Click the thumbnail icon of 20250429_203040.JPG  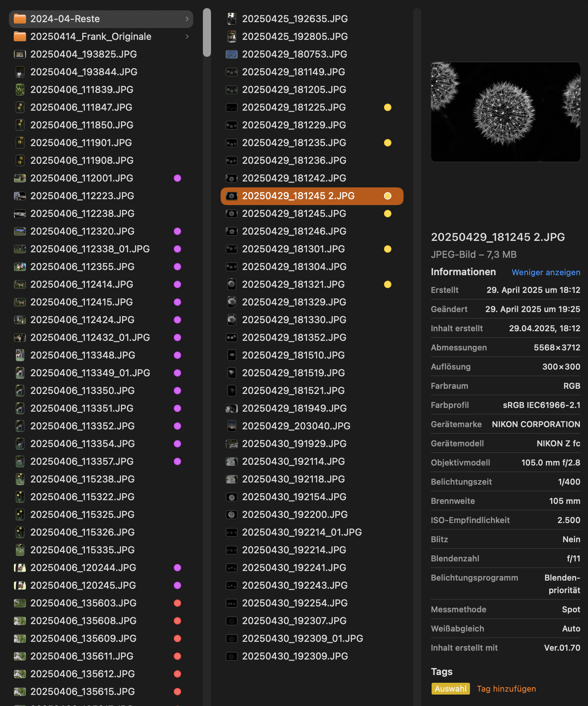point(231,426)
